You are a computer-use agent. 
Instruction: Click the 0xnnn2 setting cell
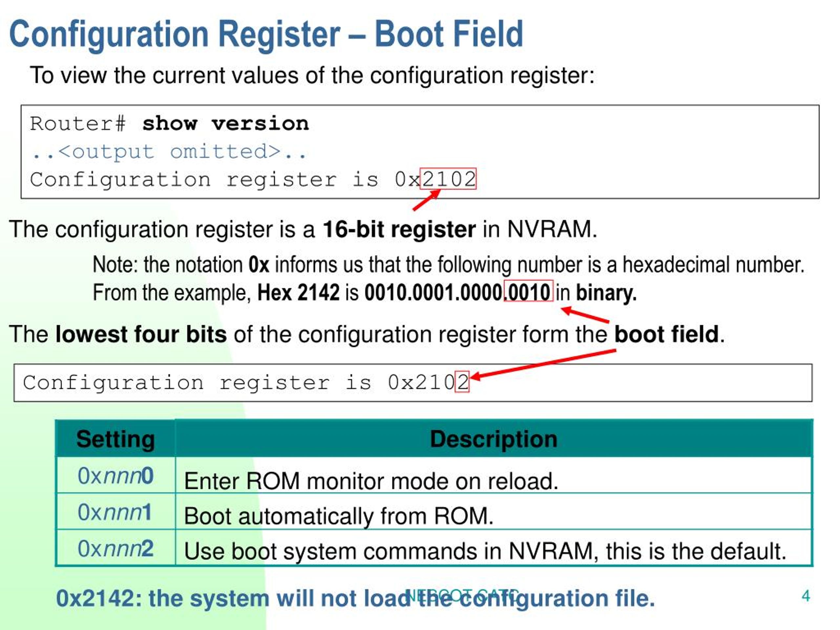click(x=115, y=549)
